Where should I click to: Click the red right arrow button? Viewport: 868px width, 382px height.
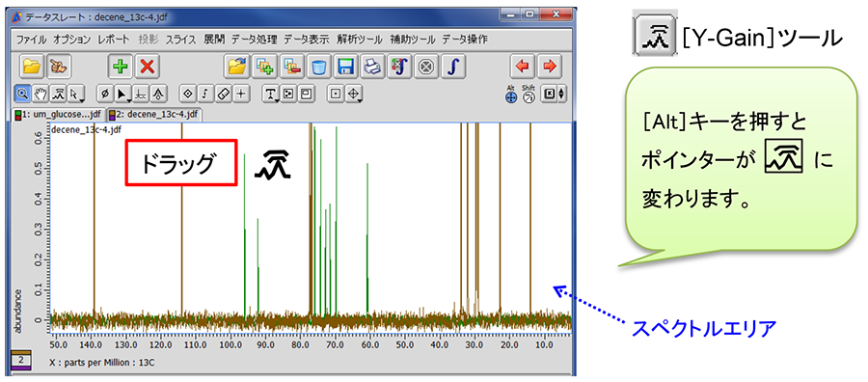[549, 67]
